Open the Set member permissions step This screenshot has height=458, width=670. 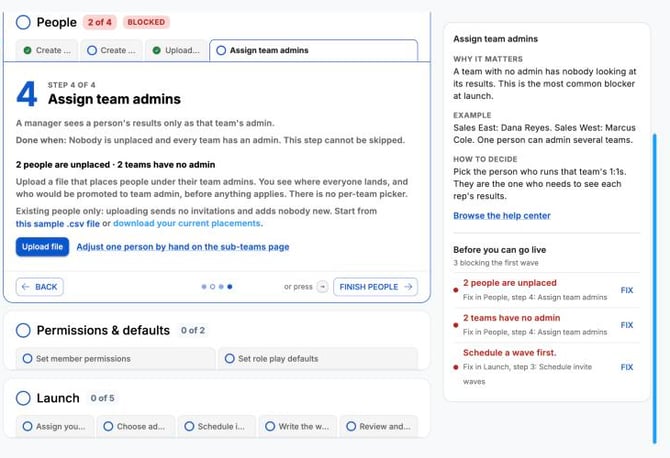pyautogui.click(x=115, y=358)
